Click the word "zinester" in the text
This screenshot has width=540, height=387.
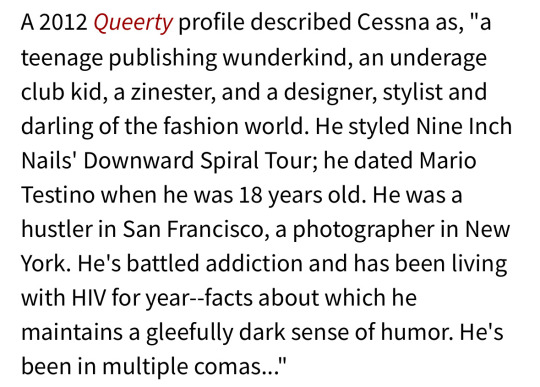point(172,92)
